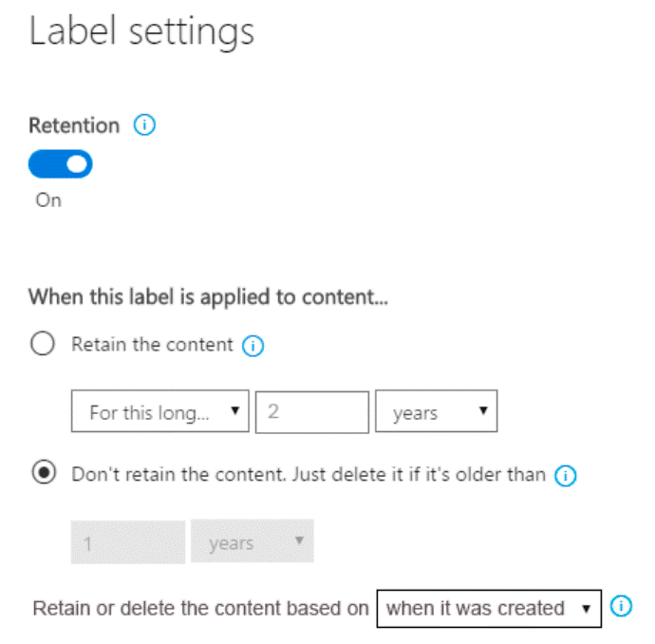Expand the years dropdown next to the 2 field
Image resolution: width=655 pixels, height=644 pixels.
[x=437, y=412]
